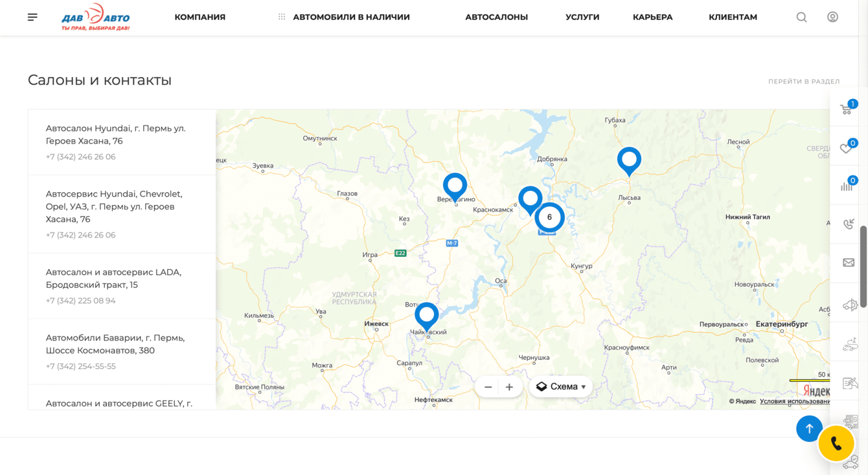Open the cluster marker labeled 6
The image size is (868, 475).
tap(549, 217)
